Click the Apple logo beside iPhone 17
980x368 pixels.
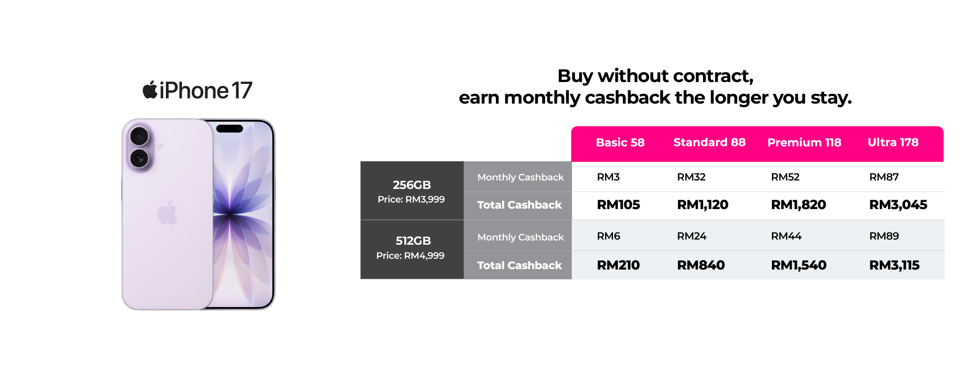(x=150, y=90)
